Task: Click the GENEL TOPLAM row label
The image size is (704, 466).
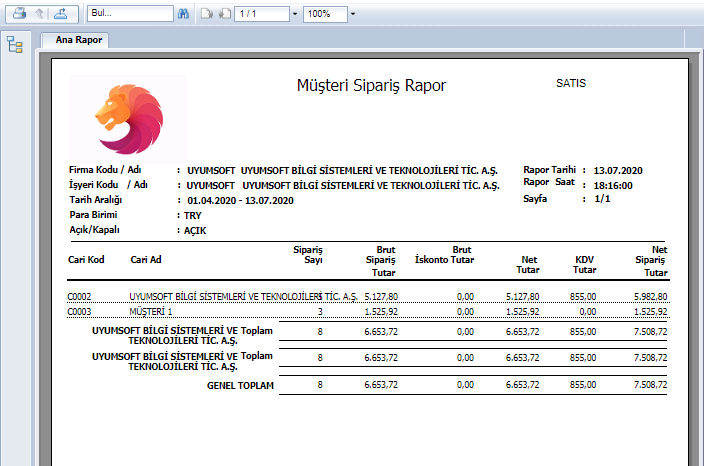Action: (239, 384)
